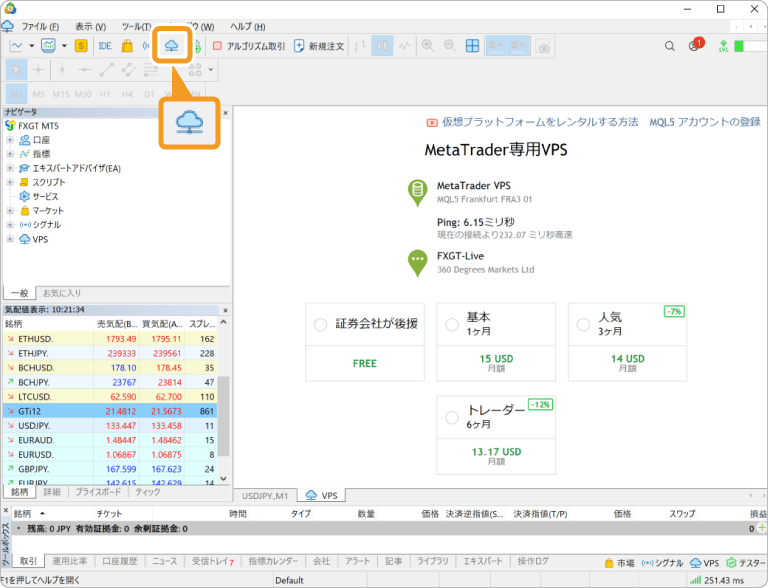Select the line chart icon
Viewport: 768px width, 588px height.
pyautogui.click(x=404, y=46)
